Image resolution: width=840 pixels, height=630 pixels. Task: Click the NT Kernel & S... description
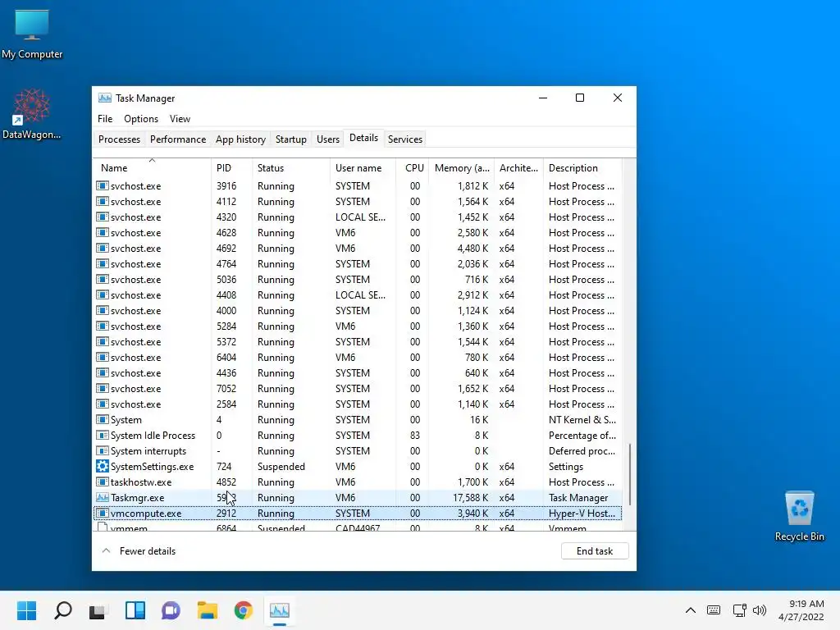(x=582, y=419)
